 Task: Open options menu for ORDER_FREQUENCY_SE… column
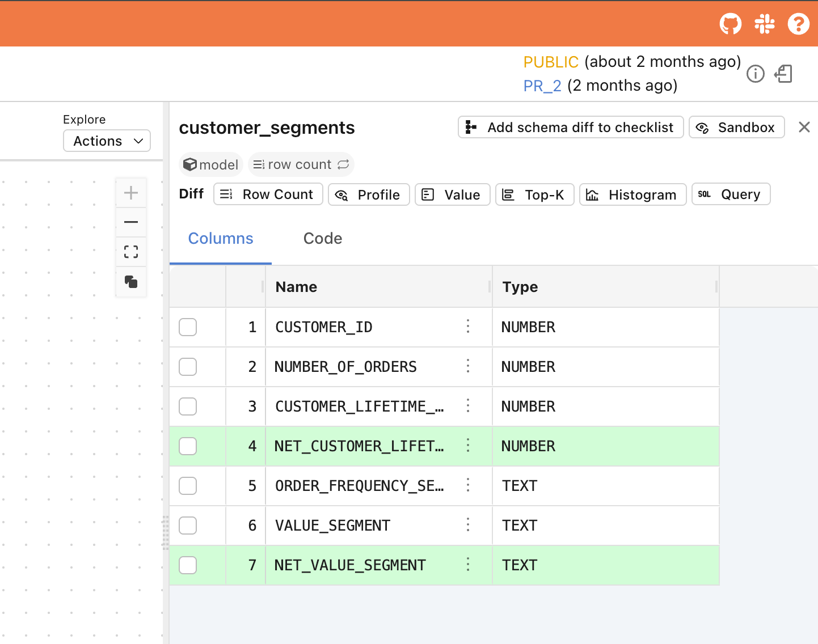coord(468,485)
